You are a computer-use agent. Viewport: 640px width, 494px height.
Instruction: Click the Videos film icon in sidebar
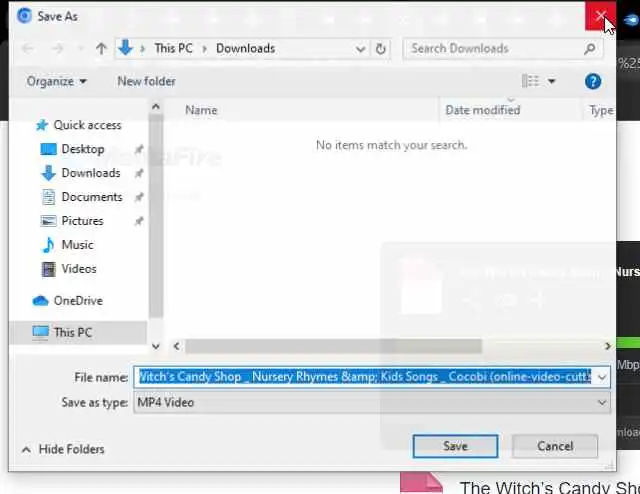pyautogui.click(x=48, y=269)
